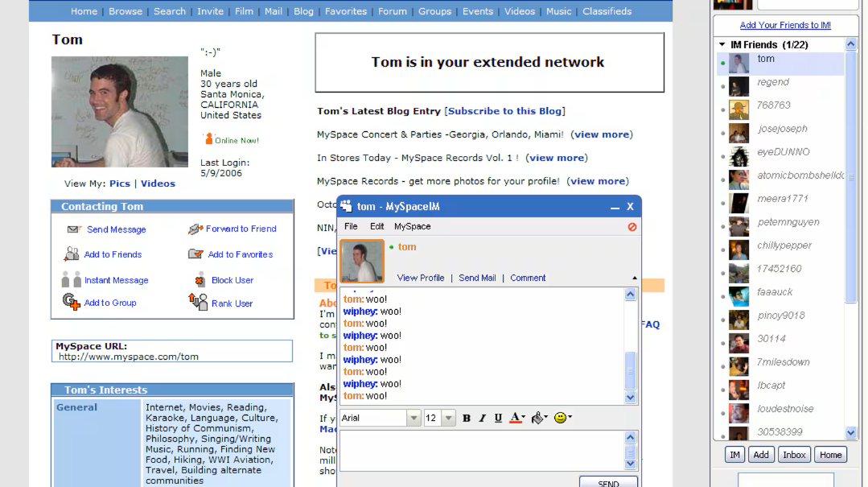The image size is (868, 487).
Task: Click view more for MySpace Concert entry
Action: (x=602, y=134)
